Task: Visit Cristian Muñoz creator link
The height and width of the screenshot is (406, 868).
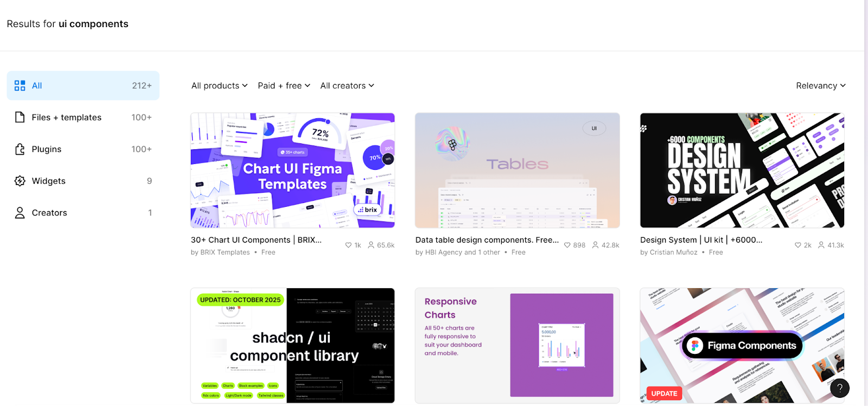Action: click(673, 252)
